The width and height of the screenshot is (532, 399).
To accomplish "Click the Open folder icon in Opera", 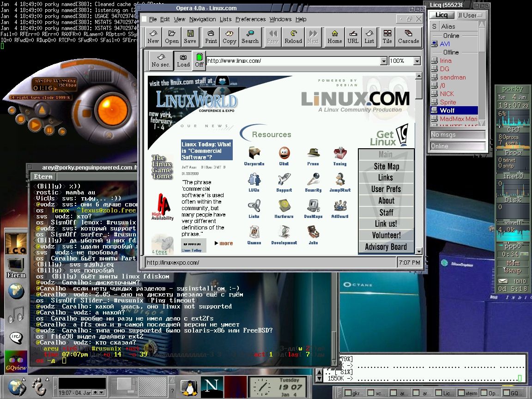I will 172,36.
